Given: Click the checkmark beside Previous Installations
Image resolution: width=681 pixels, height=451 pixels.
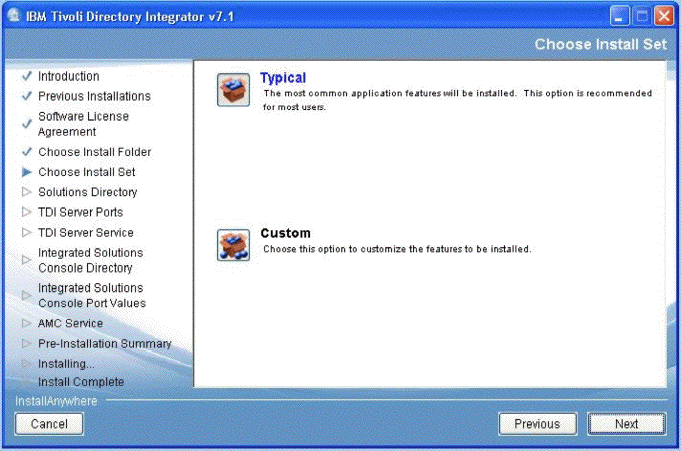Looking at the screenshot, I should [26, 96].
